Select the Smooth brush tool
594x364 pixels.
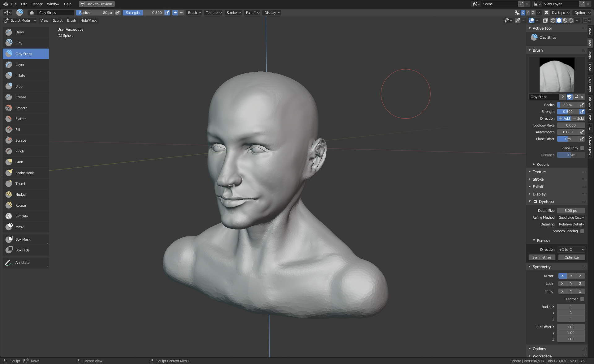coord(21,108)
